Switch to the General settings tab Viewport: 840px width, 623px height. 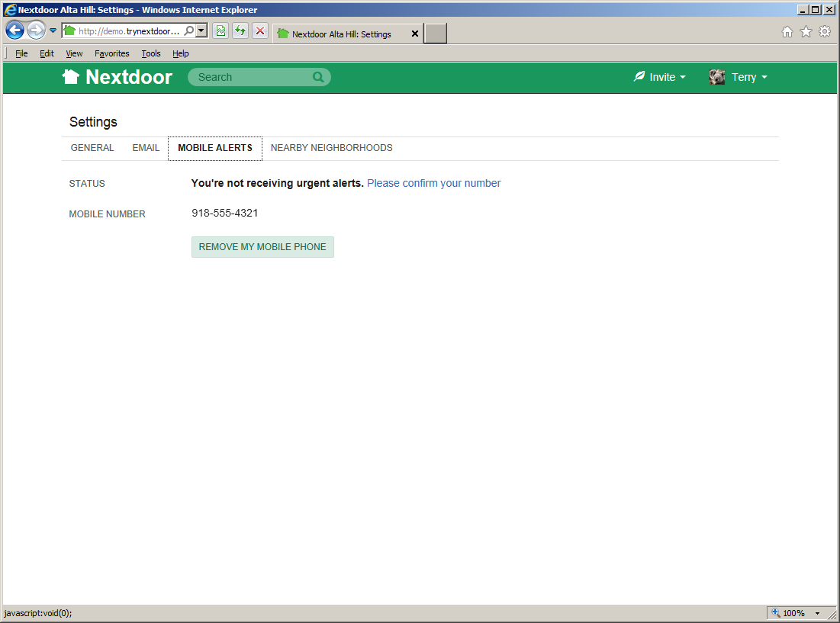[92, 148]
